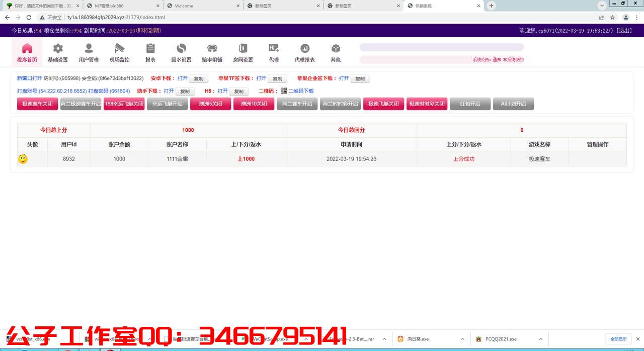Open the 程序首页 home icon
The height and width of the screenshot is (351, 644).
point(27,49)
